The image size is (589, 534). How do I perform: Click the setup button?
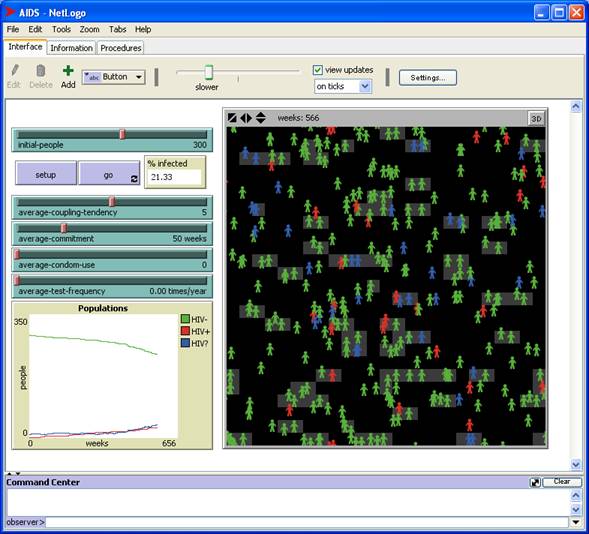point(46,173)
